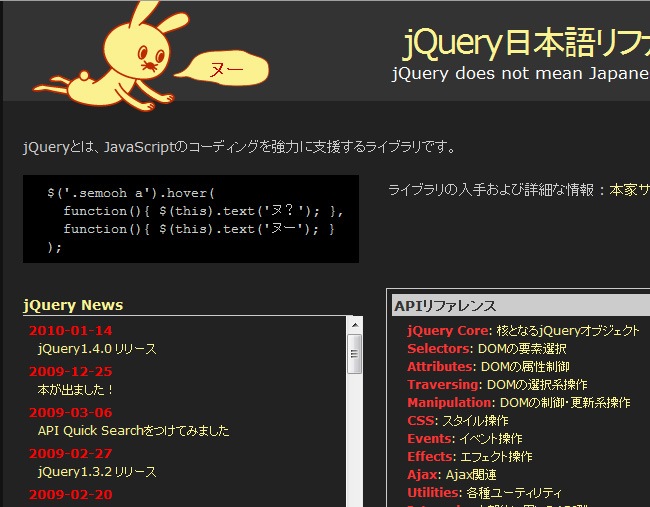Click the news list scrollbar thumb
This screenshot has width=650, height=507.
[x=354, y=354]
